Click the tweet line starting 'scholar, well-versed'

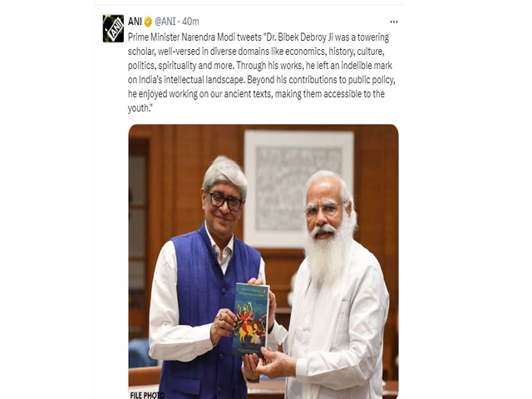[x=256, y=52]
